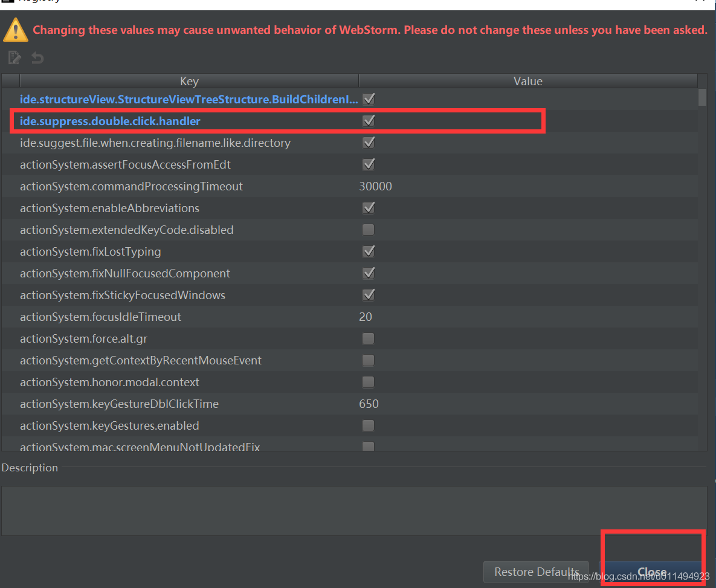Toggle actionSystem.fixNullFocusedComponent checkbox

[369, 273]
